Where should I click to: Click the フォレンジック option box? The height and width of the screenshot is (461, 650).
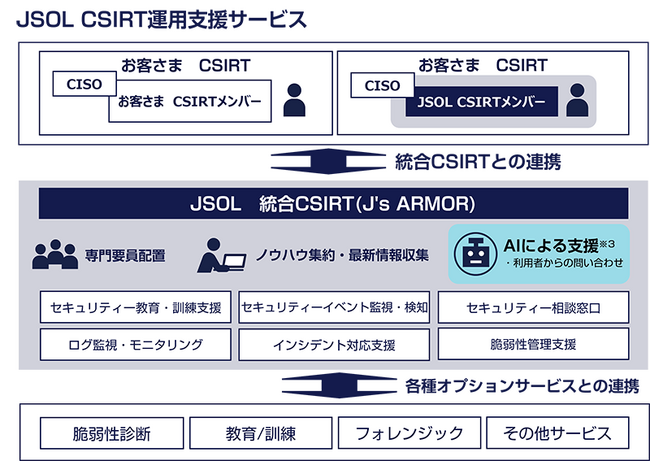click(x=407, y=433)
